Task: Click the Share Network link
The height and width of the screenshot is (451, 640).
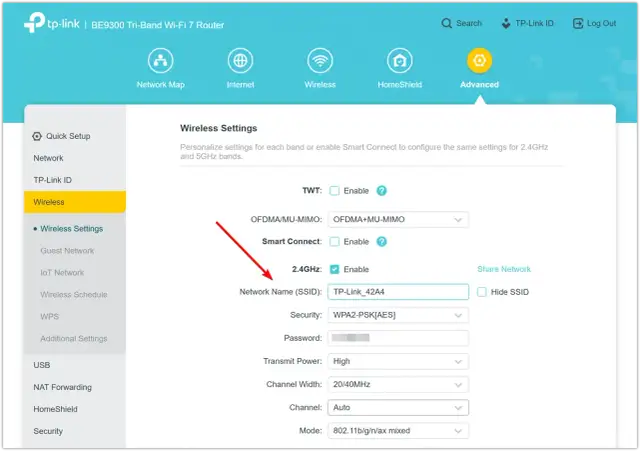Action: click(504, 269)
